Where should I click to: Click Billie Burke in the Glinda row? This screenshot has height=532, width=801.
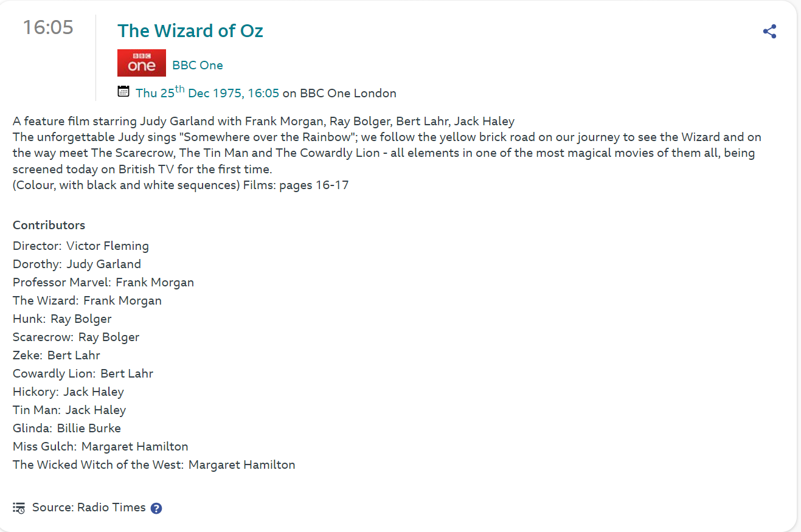tap(89, 429)
